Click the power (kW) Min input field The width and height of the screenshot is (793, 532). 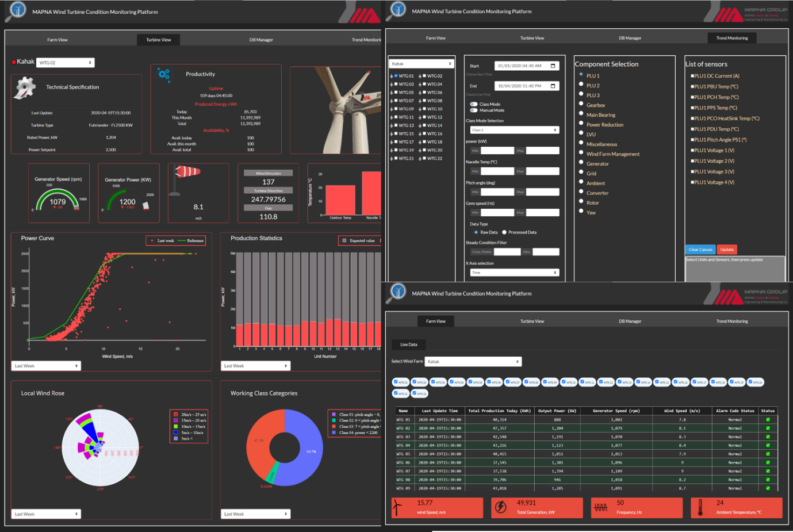497,151
